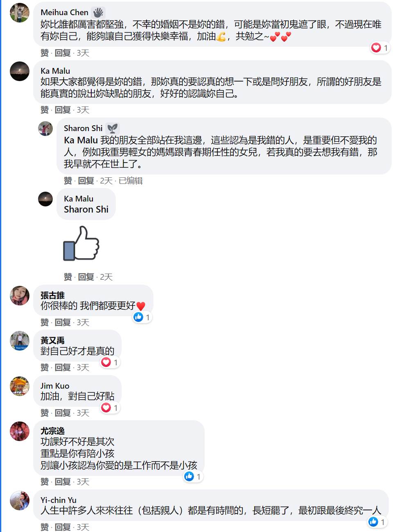Open the Yi-chin Yu name link
The image size is (397, 532).
pyautogui.click(x=59, y=500)
